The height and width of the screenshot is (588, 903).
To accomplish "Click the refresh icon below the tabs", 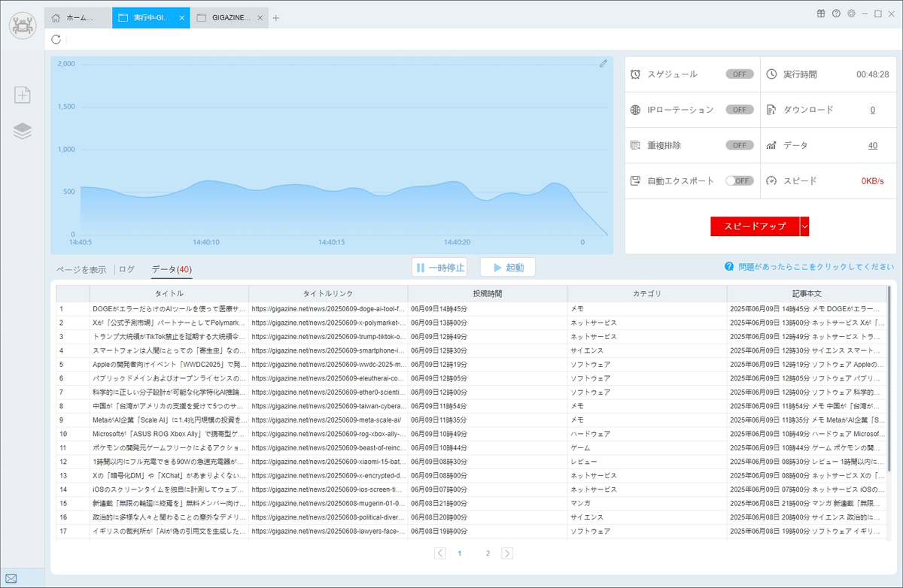I will (x=56, y=39).
